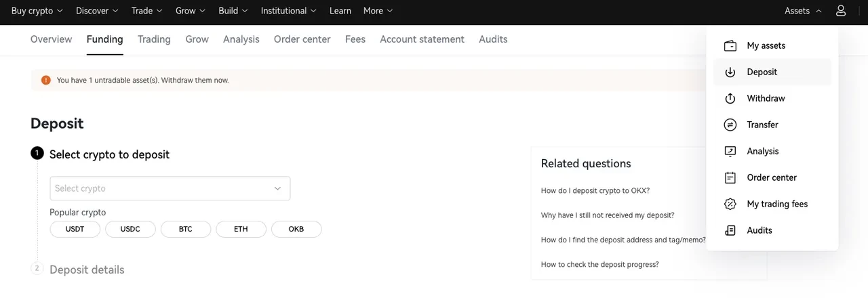
Task: Click the My trading fees icon
Action: (730, 204)
